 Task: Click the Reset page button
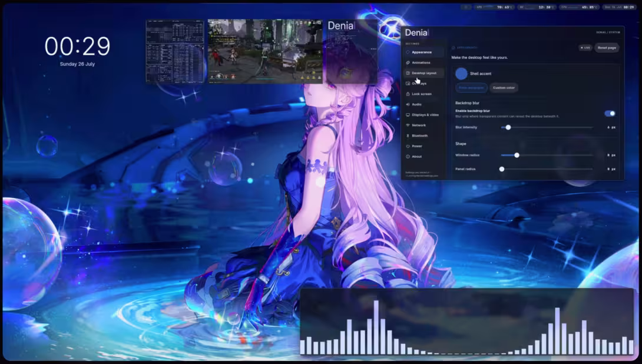pyautogui.click(x=607, y=48)
